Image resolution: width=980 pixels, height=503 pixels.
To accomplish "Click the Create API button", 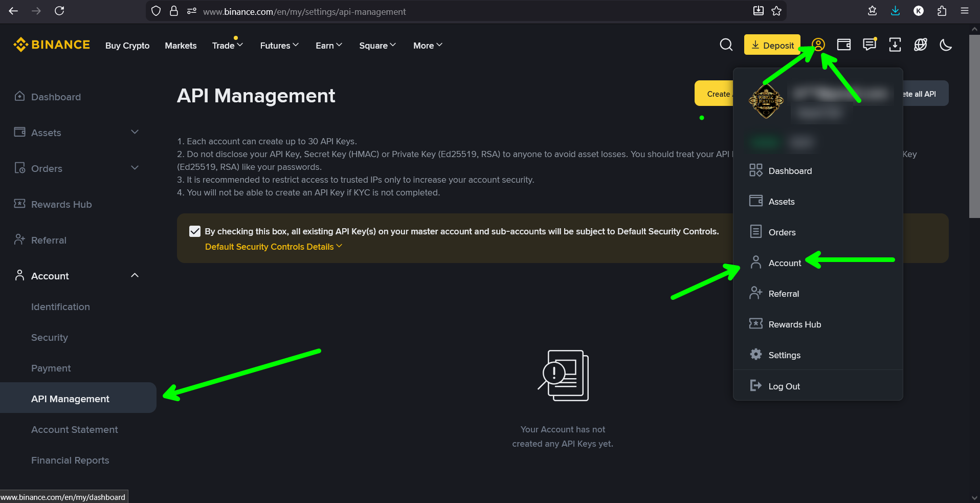I will (714, 94).
